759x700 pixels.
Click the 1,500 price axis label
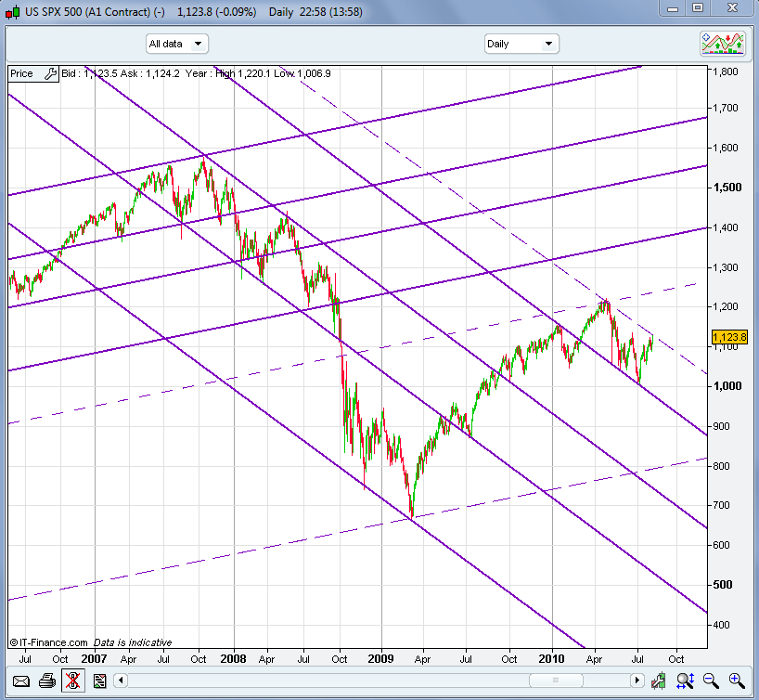click(x=727, y=188)
